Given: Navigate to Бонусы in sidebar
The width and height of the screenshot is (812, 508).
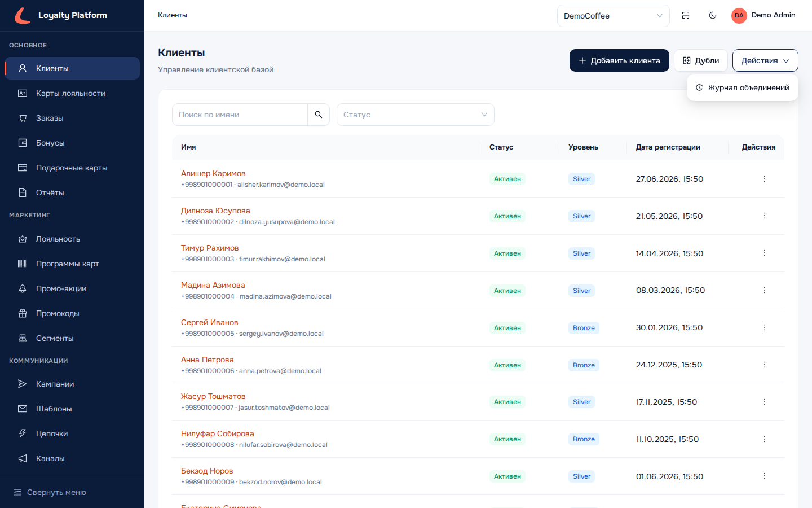Looking at the screenshot, I should 72,143.
